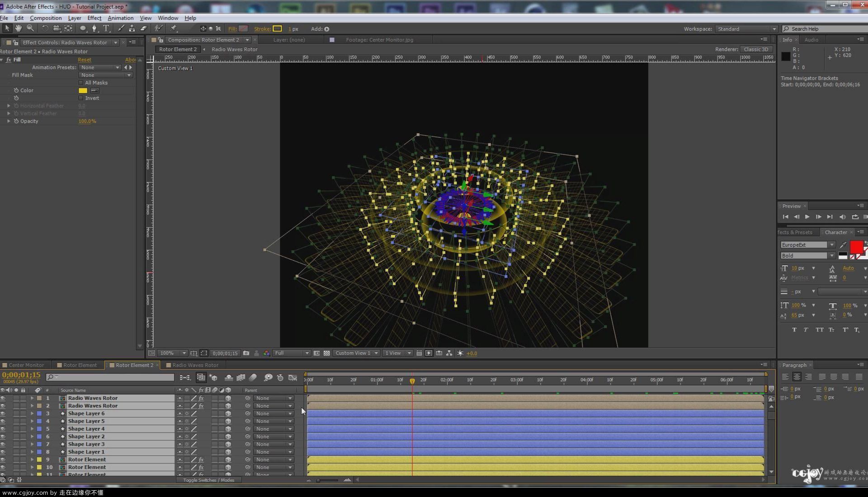Click Reset on the Fill effect
Screen dimensions: 868x497
(84, 60)
